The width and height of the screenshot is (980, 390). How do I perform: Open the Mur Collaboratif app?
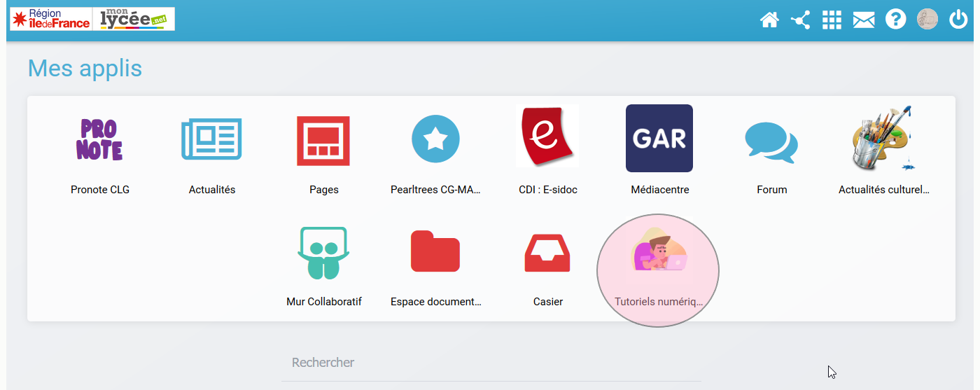pyautogui.click(x=323, y=252)
